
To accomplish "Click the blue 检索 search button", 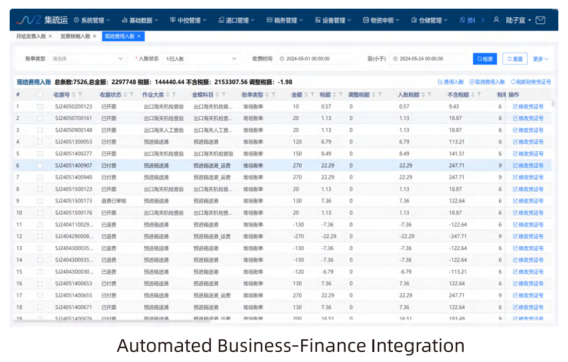I will coord(485,59).
